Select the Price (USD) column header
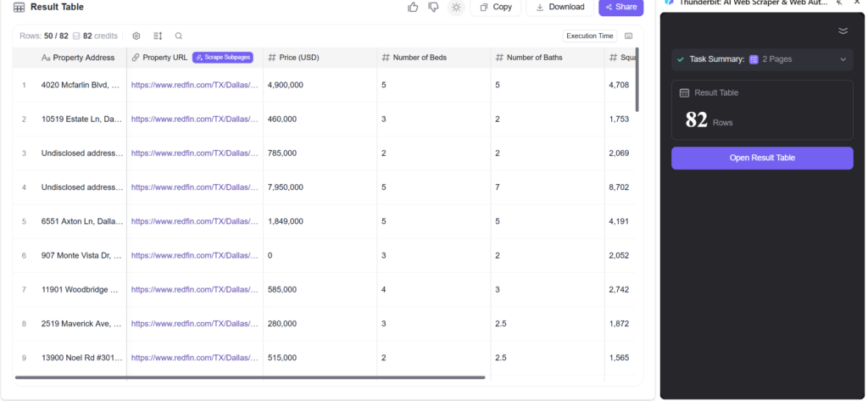The image size is (868, 401). pos(293,58)
